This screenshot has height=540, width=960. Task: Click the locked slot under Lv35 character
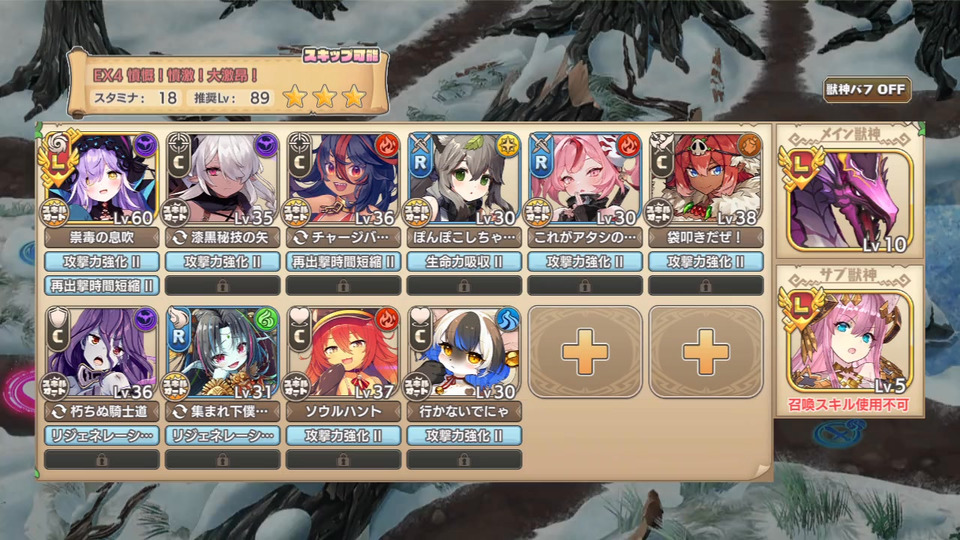click(x=222, y=285)
